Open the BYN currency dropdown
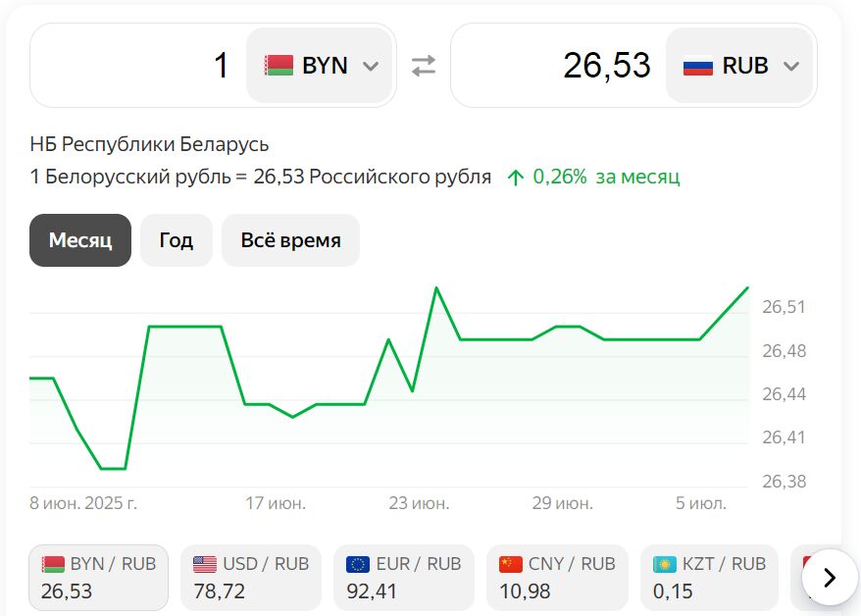This screenshot has height=616, width=861. [x=320, y=66]
